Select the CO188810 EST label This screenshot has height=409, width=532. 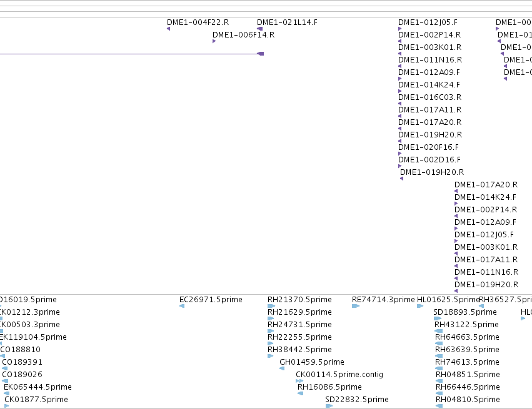(x=21, y=349)
